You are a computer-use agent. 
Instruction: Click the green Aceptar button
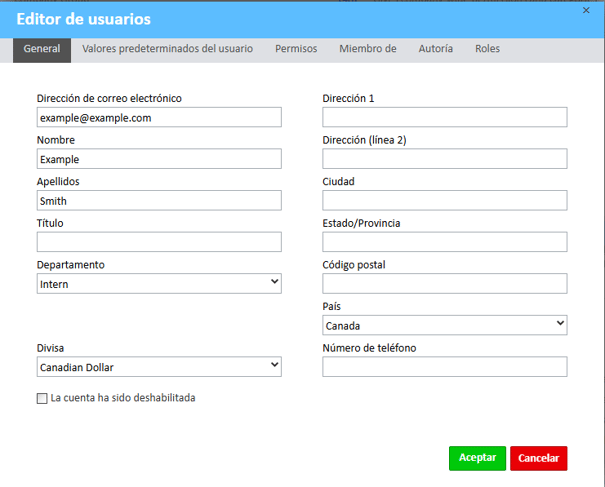(477, 458)
